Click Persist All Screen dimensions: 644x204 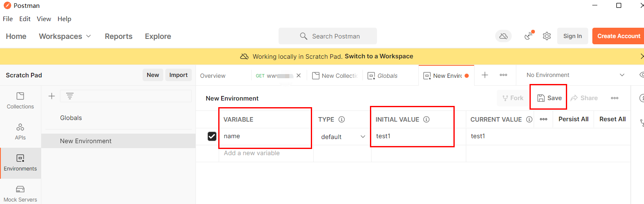[x=573, y=119]
